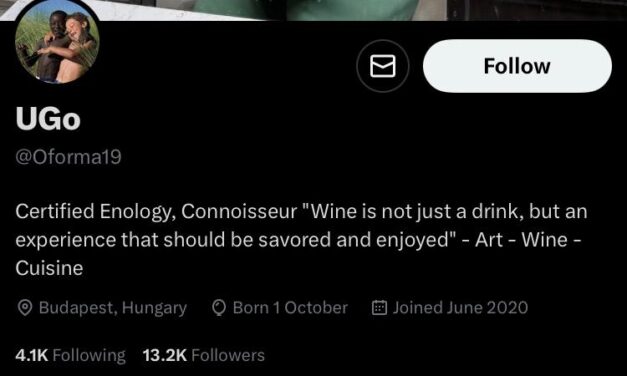This screenshot has height=376, width=627.
Task: Click the word Following label
Action: (x=89, y=356)
